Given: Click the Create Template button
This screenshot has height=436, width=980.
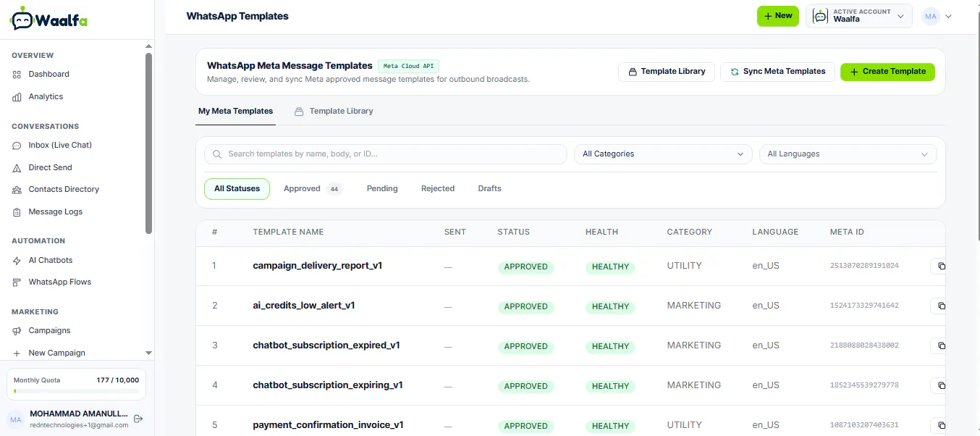Looking at the screenshot, I should tap(887, 72).
